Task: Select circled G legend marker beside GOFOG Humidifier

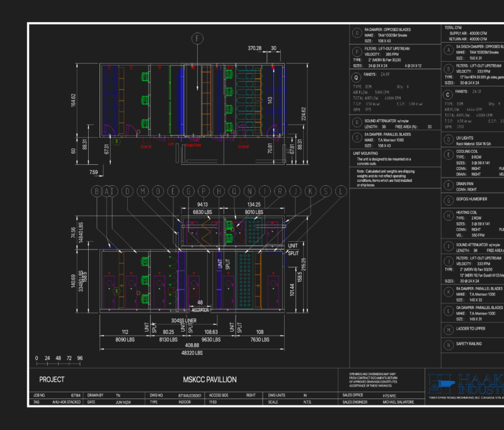Action: [449, 200]
